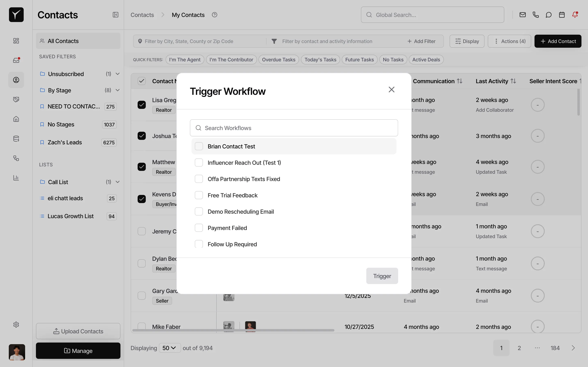Collapse the Unsubscribed filter group
588x367 pixels.
point(118,74)
